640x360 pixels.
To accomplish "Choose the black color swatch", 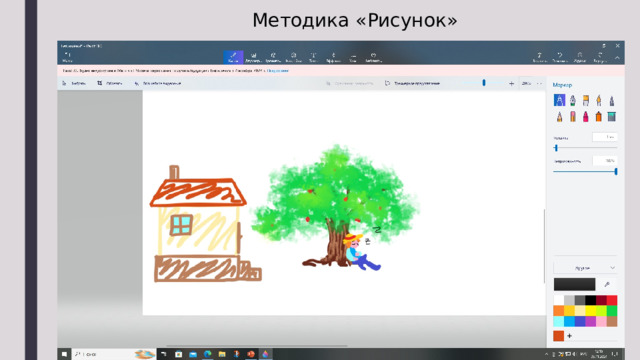I will [591, 300].
